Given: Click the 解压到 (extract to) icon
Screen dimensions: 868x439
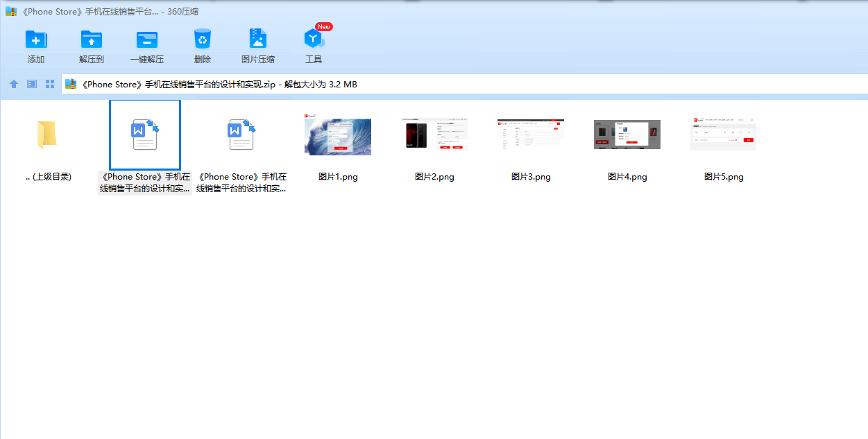Looking at the screenshot, I should 92,39.
